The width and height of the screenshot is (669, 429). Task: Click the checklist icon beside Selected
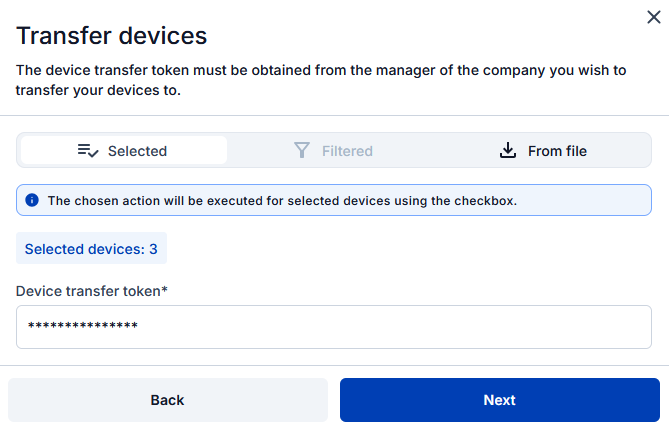pos(88,151)
